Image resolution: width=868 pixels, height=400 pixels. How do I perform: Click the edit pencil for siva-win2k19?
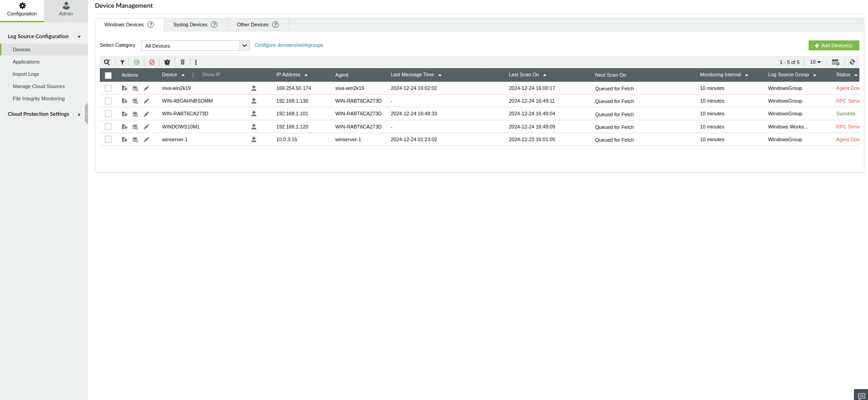pyautogui.click(x=146, y=88)
